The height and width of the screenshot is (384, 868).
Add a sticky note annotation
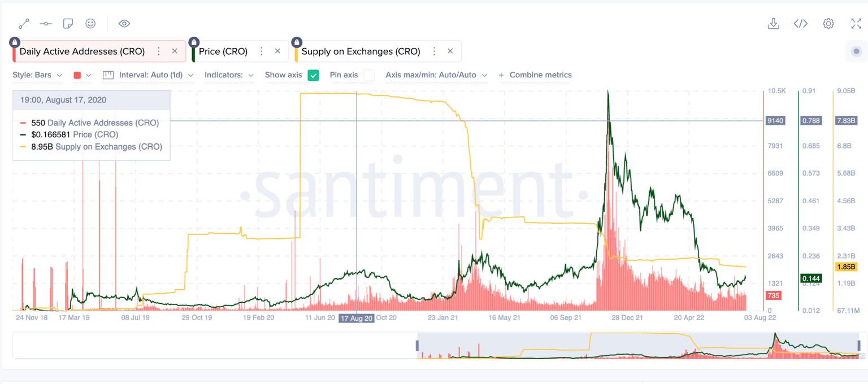pyautogui.click(x=68, y=23)
